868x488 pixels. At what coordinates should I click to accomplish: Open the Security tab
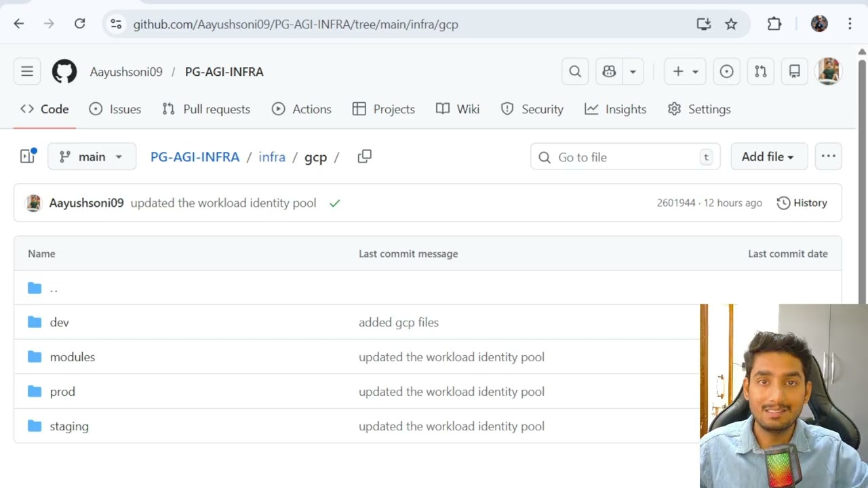click(532, 109)
